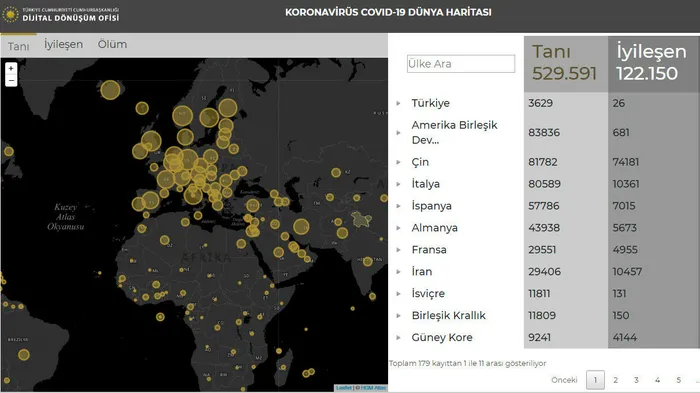Expand the Amerika Birleşik Dev... row
Viewport: 700px width, 393px height.
click(x=398, y=133)
